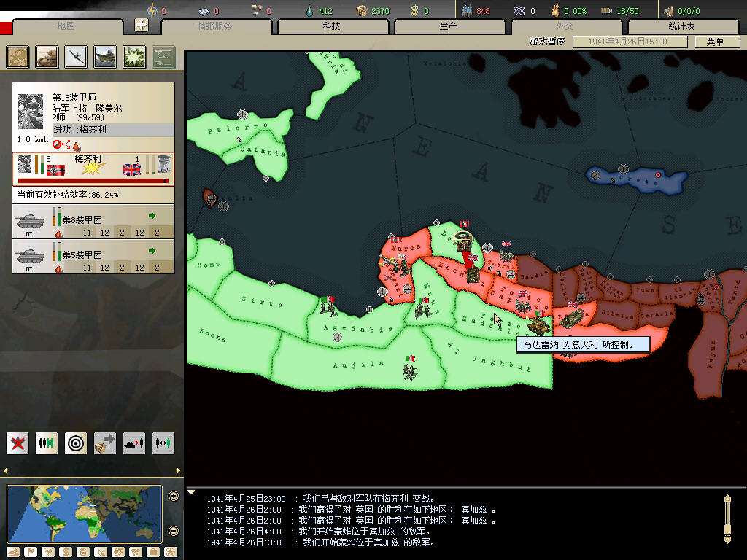Collapse the message log with triangle arrow
Image resolution: width=747 pixels, height=560 pixels.
click(x=192, y=492)
